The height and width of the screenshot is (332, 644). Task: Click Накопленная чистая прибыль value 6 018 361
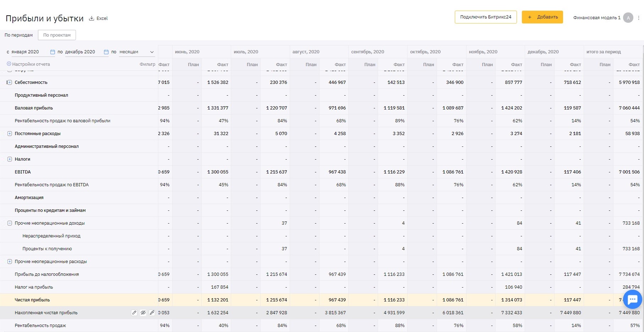tap(453, 313)
